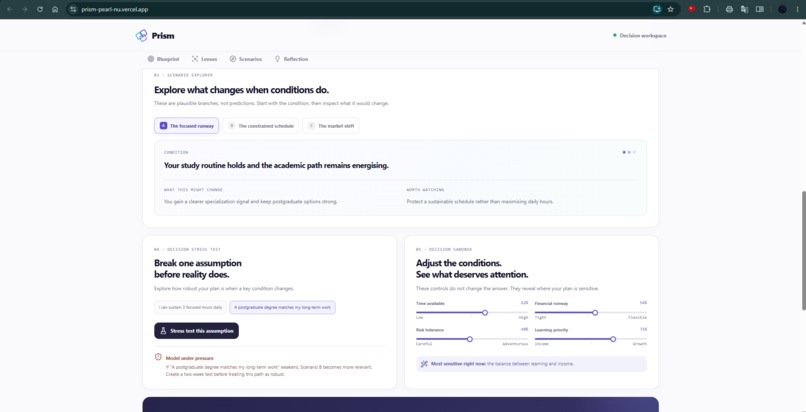
Task: Click the 'Income' slider end label
Action: [542, 344]
